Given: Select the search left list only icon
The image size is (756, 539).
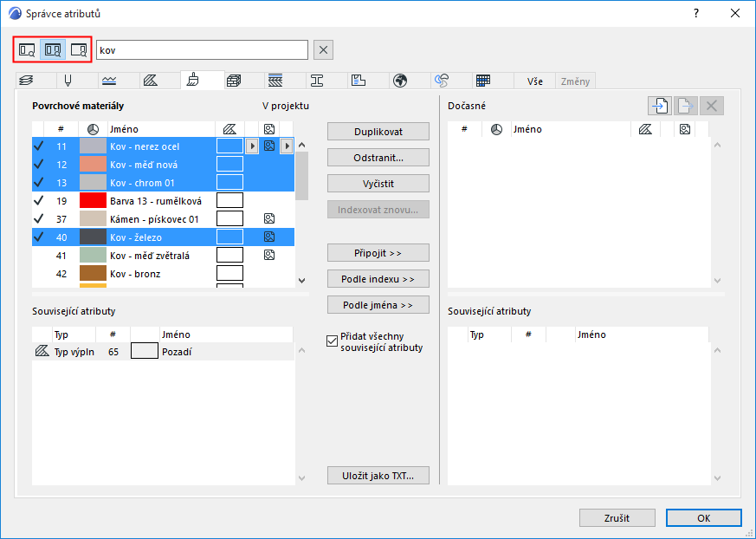Looking at the screenshot, I should pyautogui.click(x=27, y=50).
